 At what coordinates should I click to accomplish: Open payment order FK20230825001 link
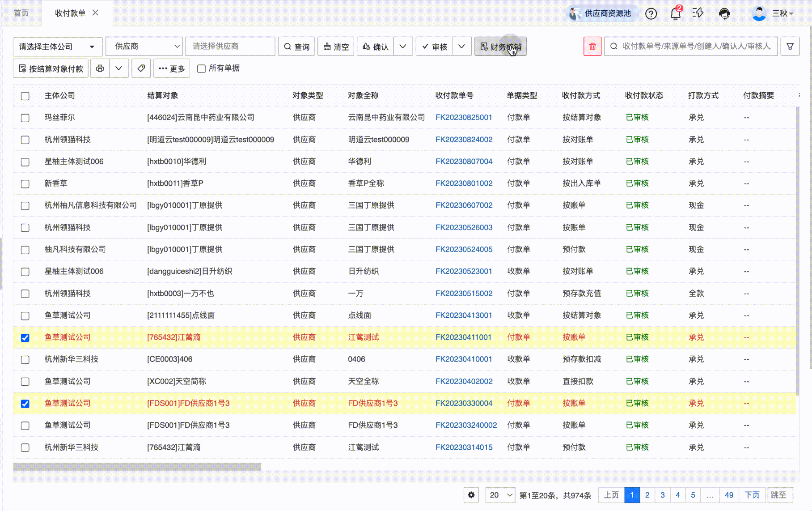pyautogui.click(x=464, y=117)
